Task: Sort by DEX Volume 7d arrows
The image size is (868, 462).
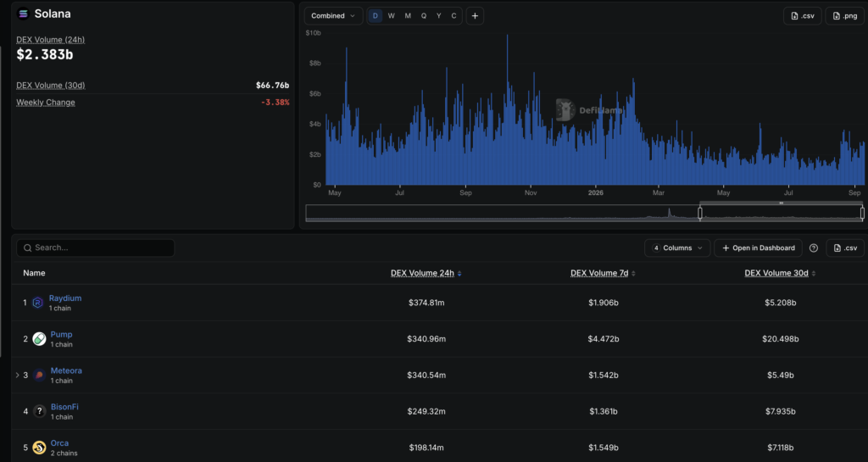Action: click(x=633, y=273)
